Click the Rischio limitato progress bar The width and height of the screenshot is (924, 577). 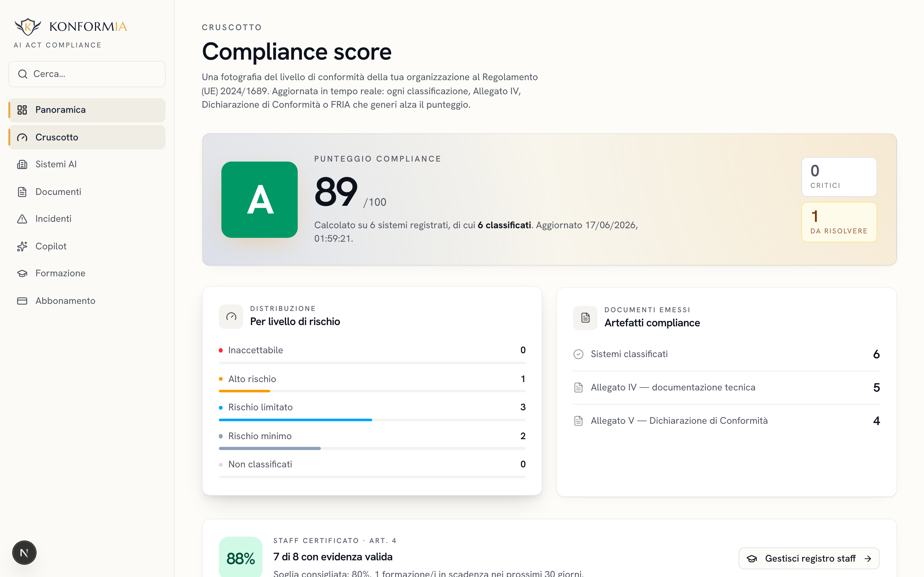372,420
